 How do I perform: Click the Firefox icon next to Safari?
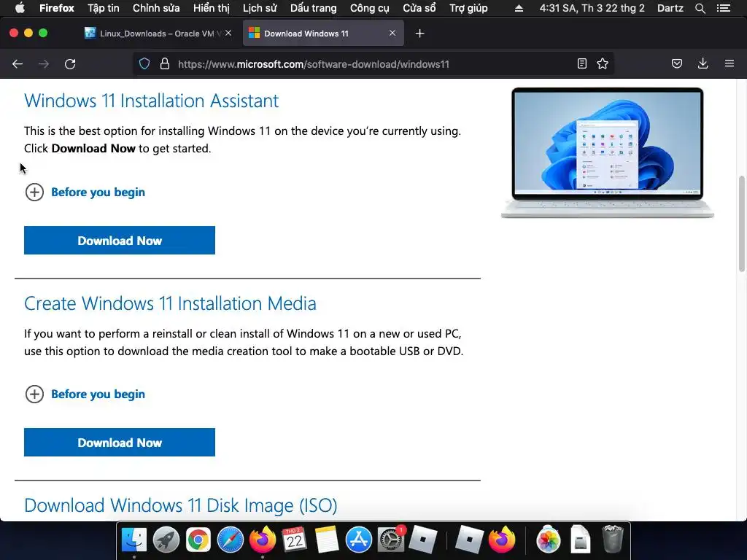263,540
